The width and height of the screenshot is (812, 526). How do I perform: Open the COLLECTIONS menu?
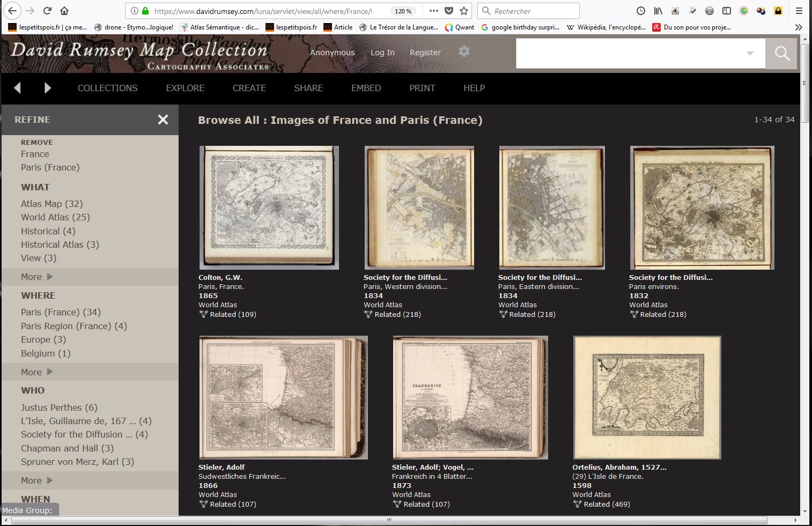click(107, 88)
